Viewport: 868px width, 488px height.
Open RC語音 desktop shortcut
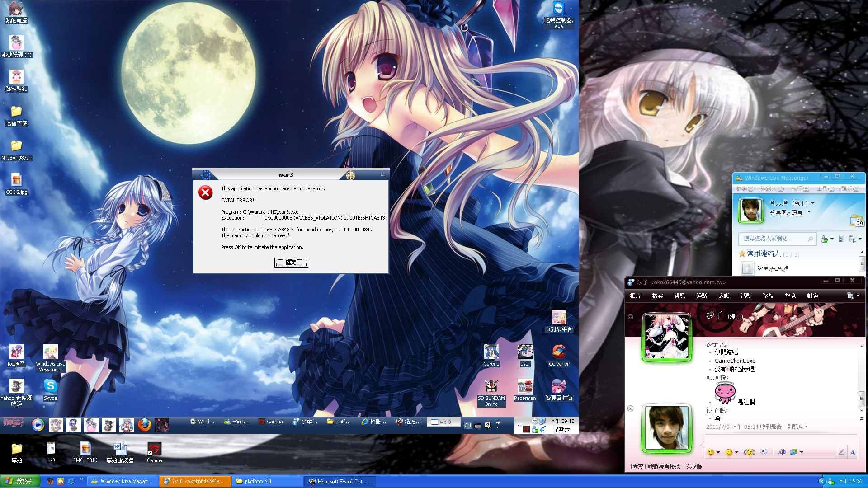coord(16,356)
